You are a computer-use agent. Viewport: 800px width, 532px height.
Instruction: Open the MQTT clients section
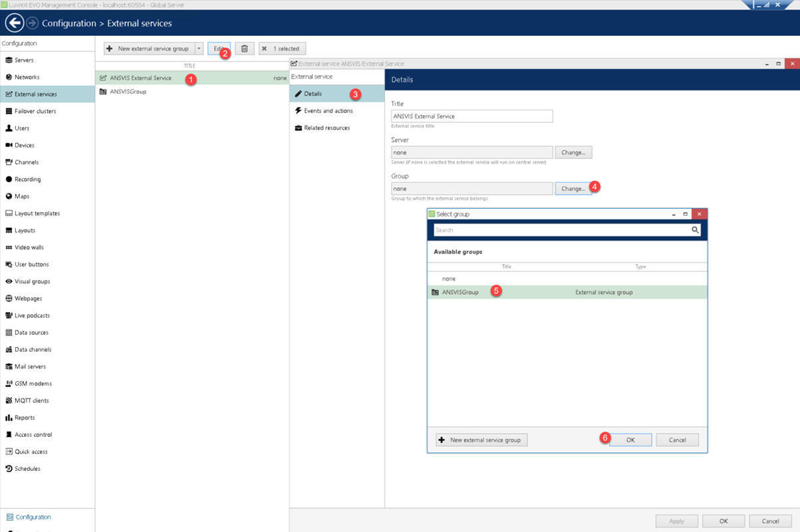[31, 400]
